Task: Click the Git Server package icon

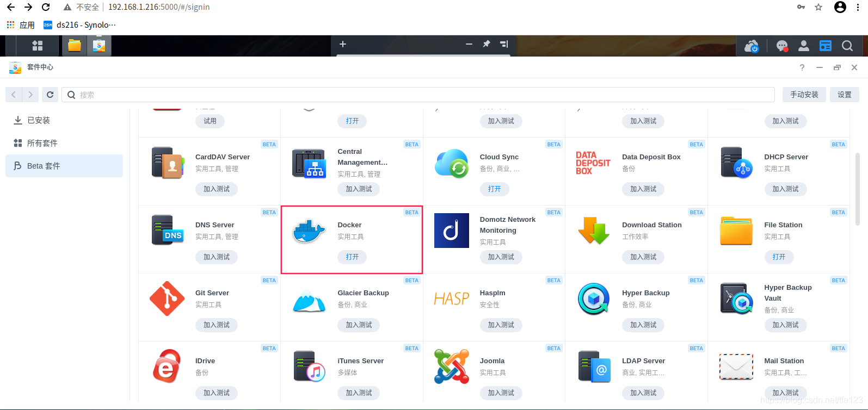Action: [167, 299]
